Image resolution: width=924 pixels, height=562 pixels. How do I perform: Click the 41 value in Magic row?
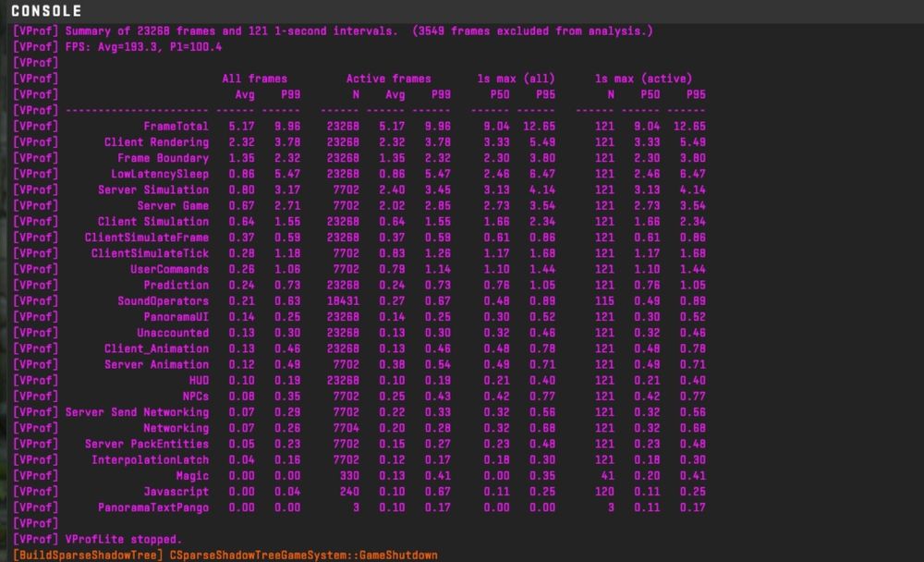[607, 477]
